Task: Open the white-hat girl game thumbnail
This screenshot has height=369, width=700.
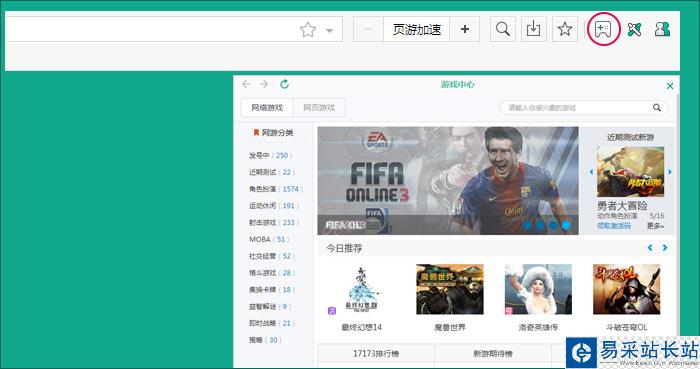Action: tap(538, 289)
